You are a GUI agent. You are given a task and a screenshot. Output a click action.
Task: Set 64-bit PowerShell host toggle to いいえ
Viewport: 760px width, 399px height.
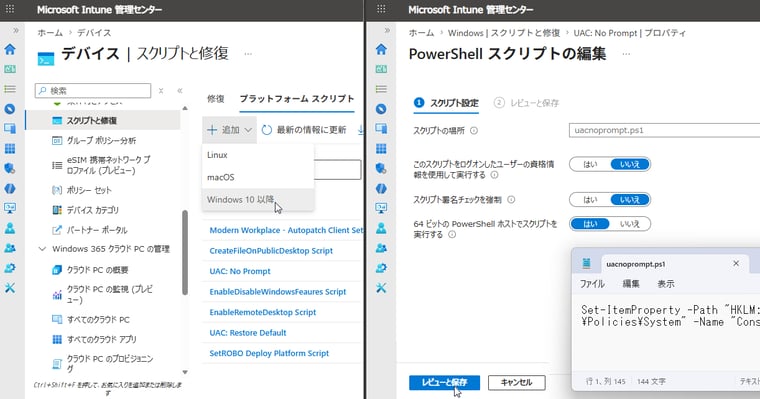click(x=630, y=223)
